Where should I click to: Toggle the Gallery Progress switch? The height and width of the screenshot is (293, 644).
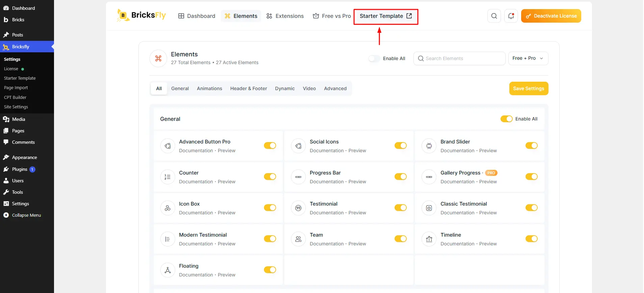[532, 177]
